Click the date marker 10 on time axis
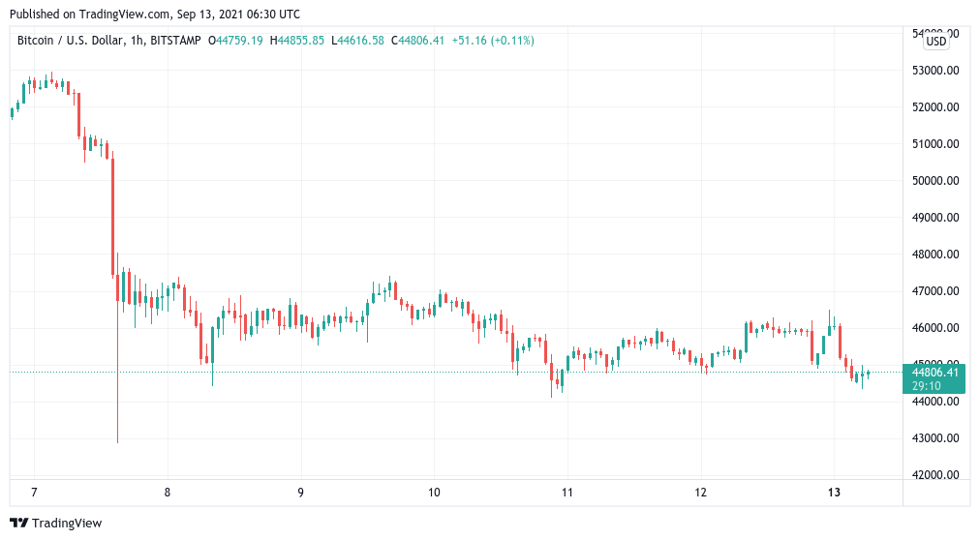The width and height of the screenshot is (980, 540). (434, 493)
